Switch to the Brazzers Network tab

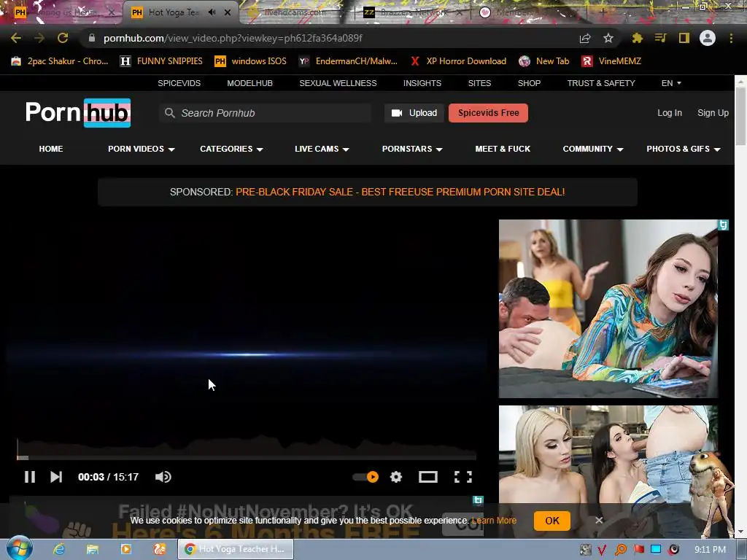(x=413, y=12)
